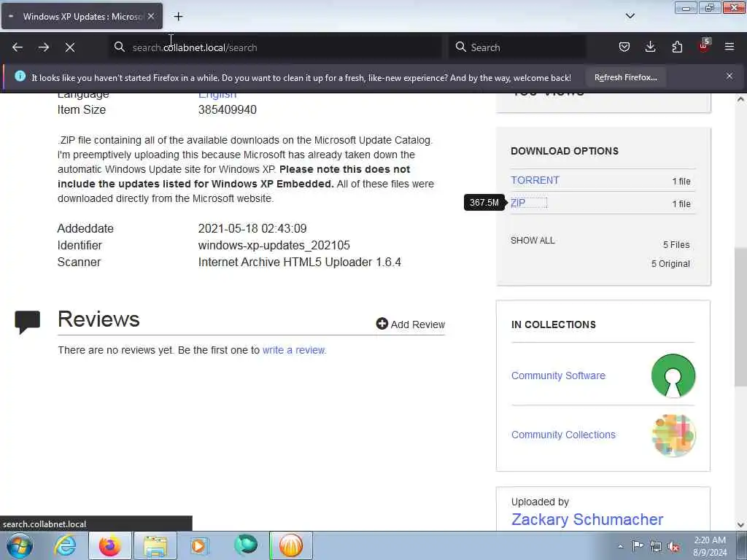Viewport: 747px width, 560px height.
Task: Download the TORRENT file option
Action: point(535,181)
